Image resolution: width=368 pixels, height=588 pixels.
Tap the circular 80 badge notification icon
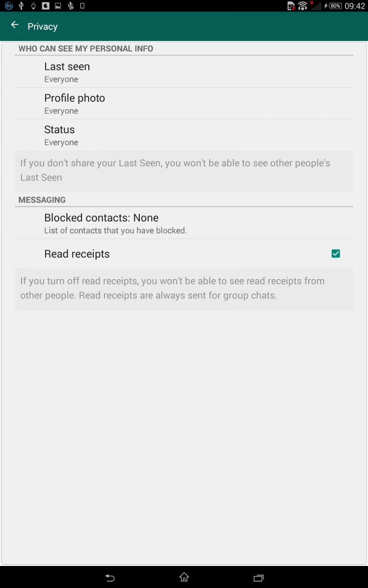[9, 6]
